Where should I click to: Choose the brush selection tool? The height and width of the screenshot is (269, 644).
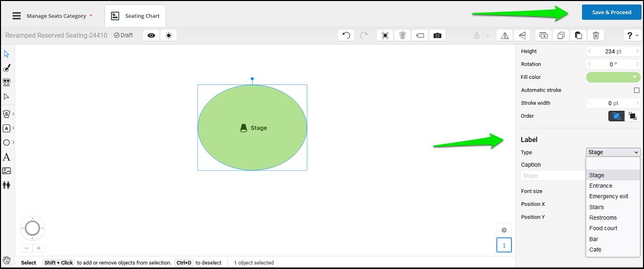coord(7,68)
